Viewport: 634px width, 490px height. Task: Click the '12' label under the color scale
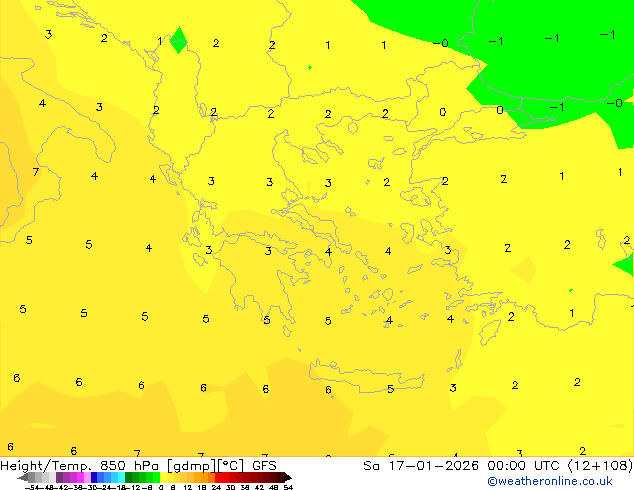point(188,487)
